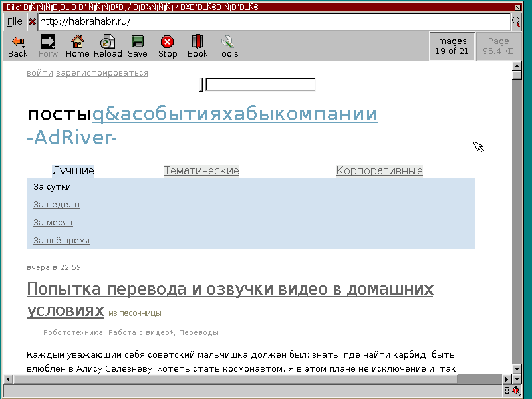Viewport: 532px width, 399px height.
Task: Go back using the Back arrow
Action: pos(18,46)
